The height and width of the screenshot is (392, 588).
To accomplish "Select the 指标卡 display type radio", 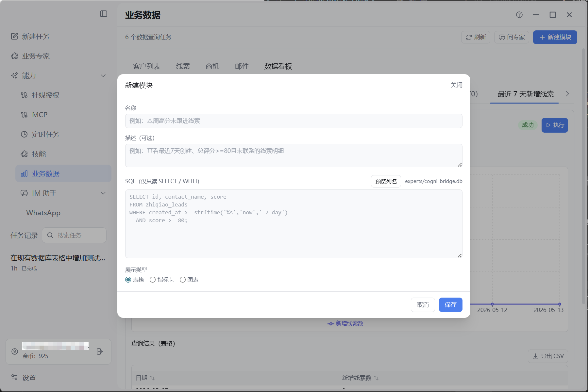I will (153, 280).
